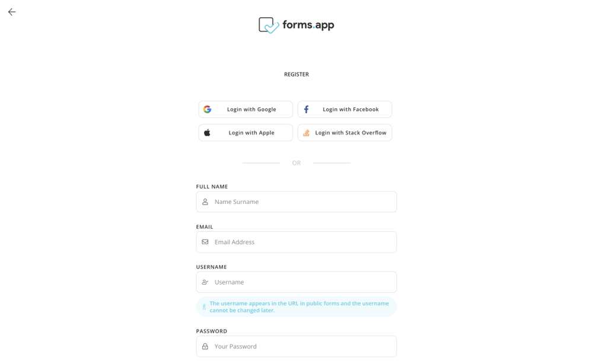Choose Login with Apple
The height and width of the screenshot is (364, 593).
tap(246, 132)
